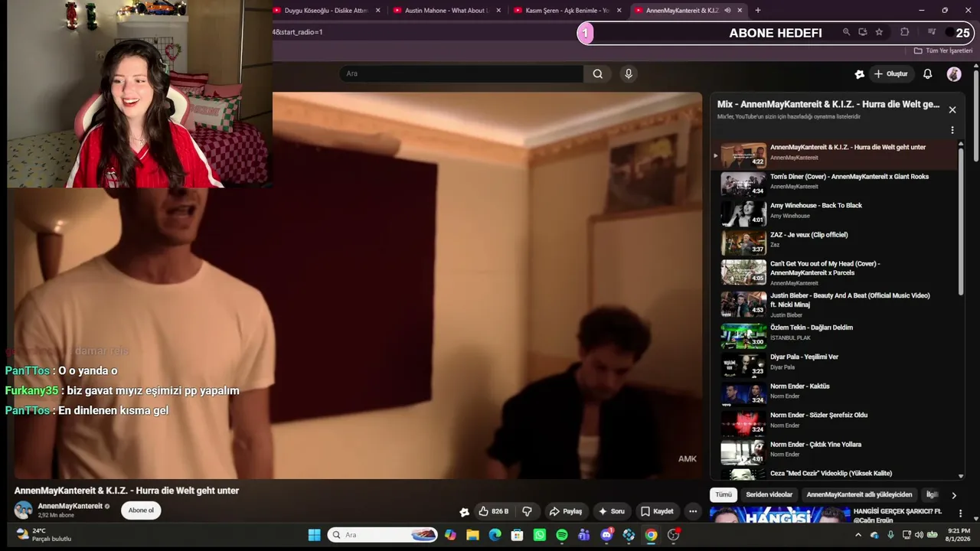Select the Seriden videolar filter chip
The height and width of the screenshot is (551, 980).
[x=769, y=495]
